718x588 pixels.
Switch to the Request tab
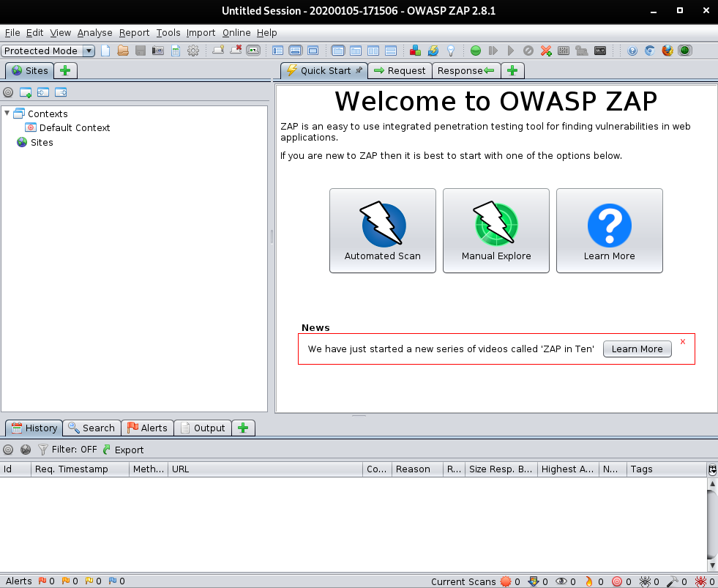pyautogui.click(x=400, y=70)
